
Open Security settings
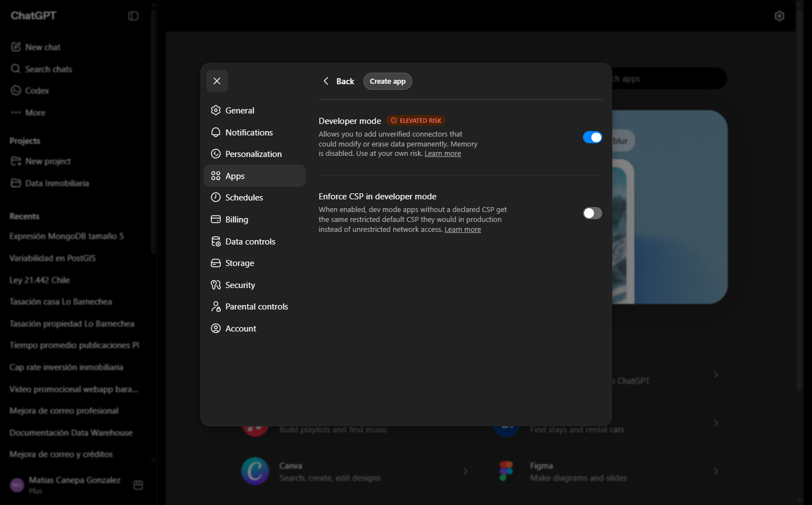coord(254,285)
